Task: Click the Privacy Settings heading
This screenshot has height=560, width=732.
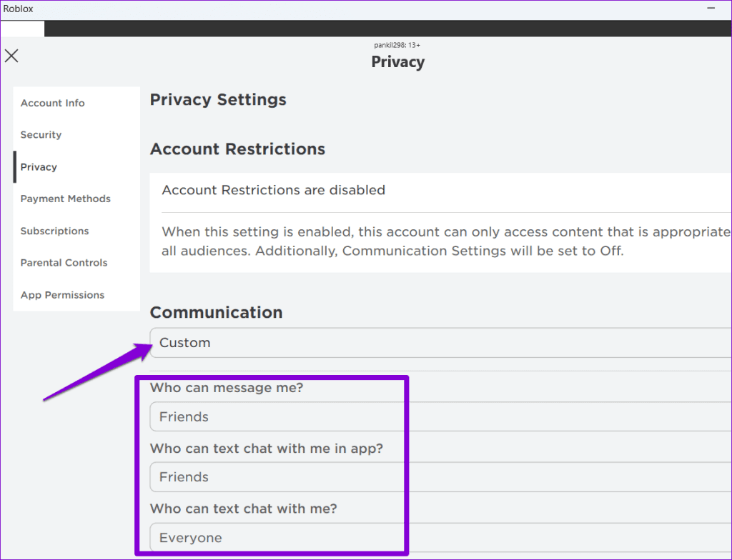Action: point(217,99)
